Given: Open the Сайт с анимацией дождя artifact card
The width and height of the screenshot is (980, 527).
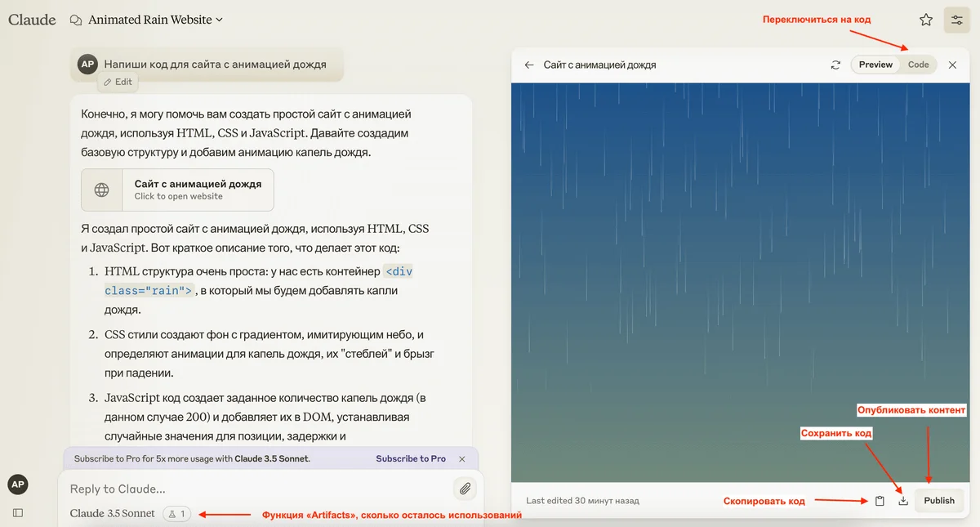Looking at the screenshot, I should pos(177,190).
